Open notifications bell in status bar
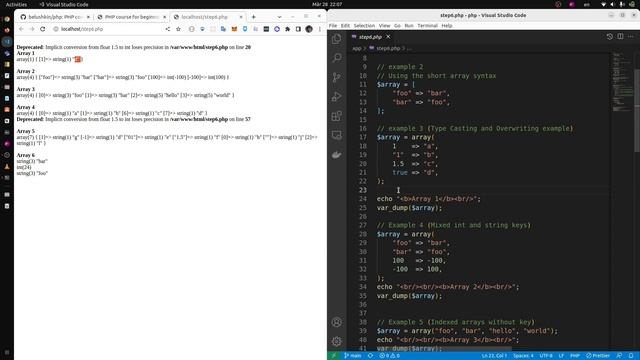This screenshot has height=360, width=640. [x=631, y=356]
